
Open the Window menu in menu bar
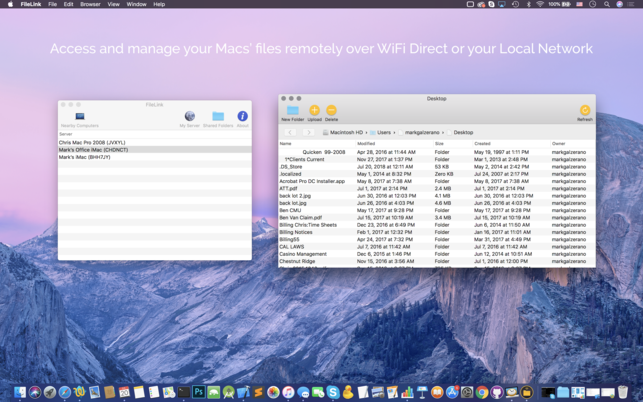pos(137,4)
